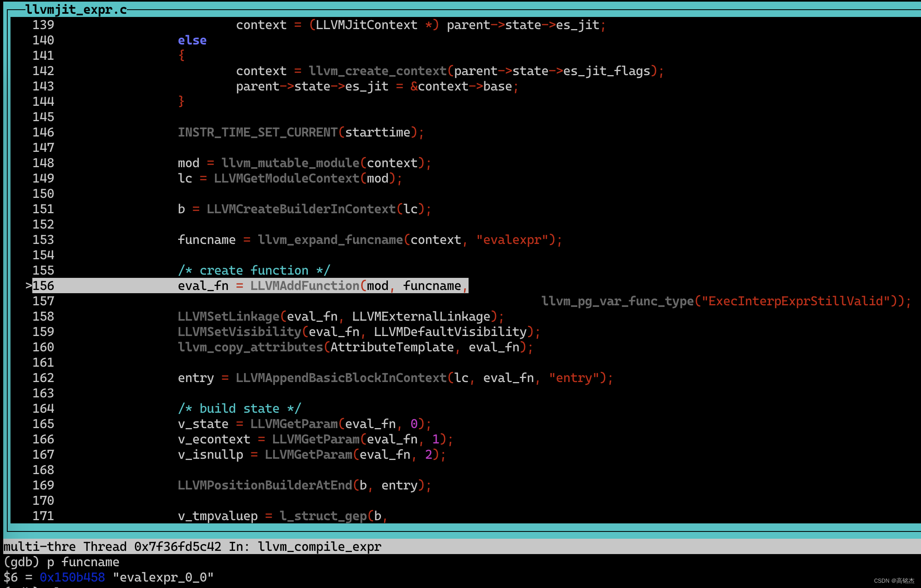Click line number 171
921x588 pixels.
coord(43,516)
